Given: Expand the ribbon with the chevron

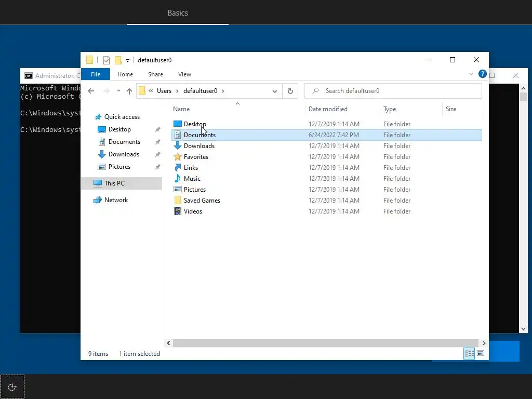Looking at the screenshot, I should [471, 74].
